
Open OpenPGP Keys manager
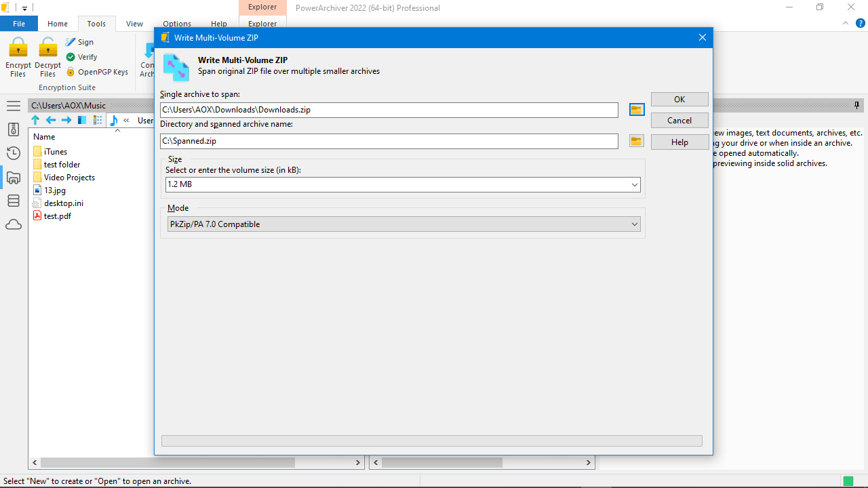click(x=98, y=72)
